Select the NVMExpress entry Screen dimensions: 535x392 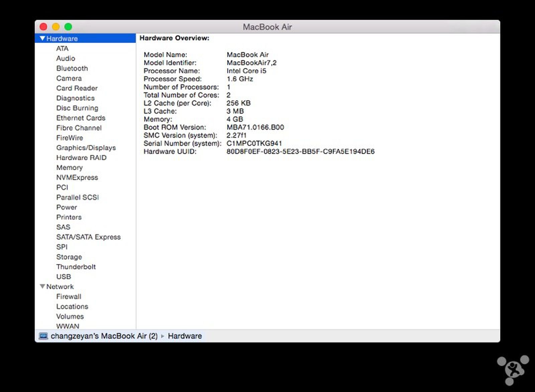77,177
